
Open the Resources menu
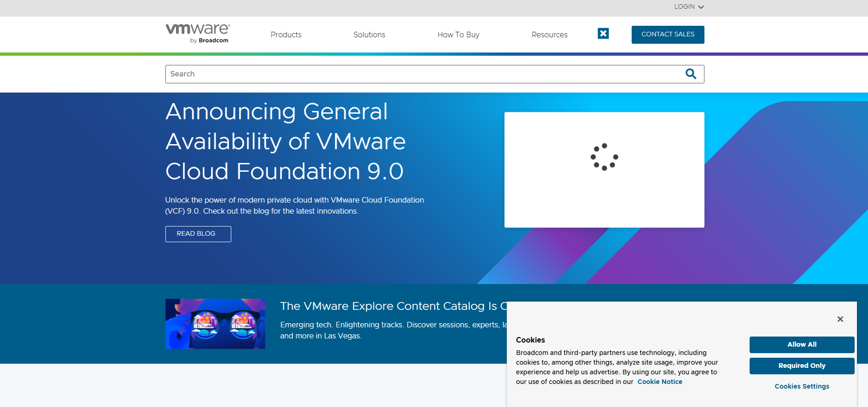point(549,35)
